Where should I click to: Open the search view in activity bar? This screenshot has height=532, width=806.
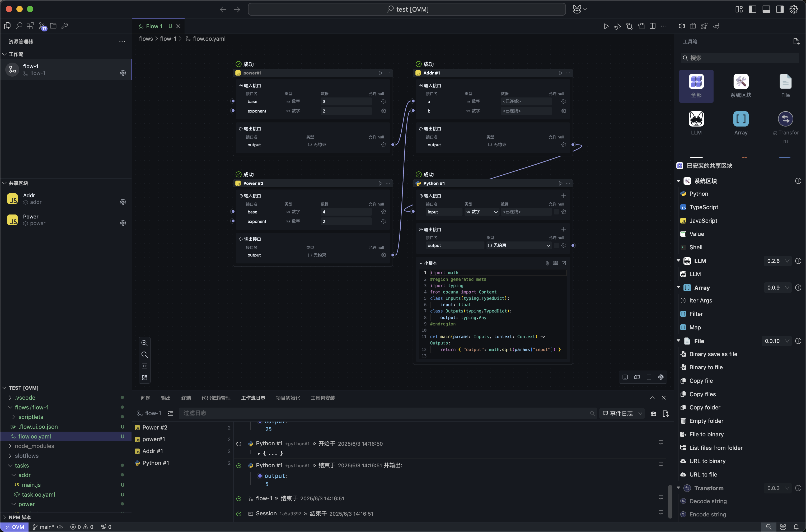coord(19,26)
